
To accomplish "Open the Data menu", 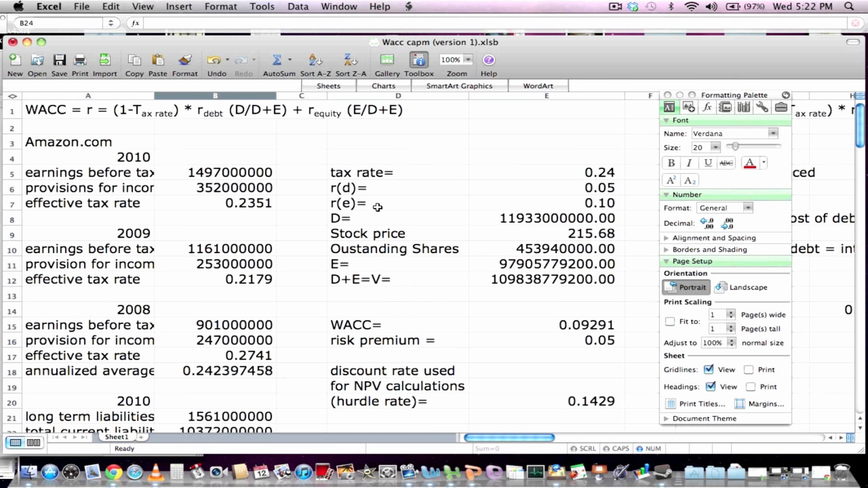I will tap(298, 7).
